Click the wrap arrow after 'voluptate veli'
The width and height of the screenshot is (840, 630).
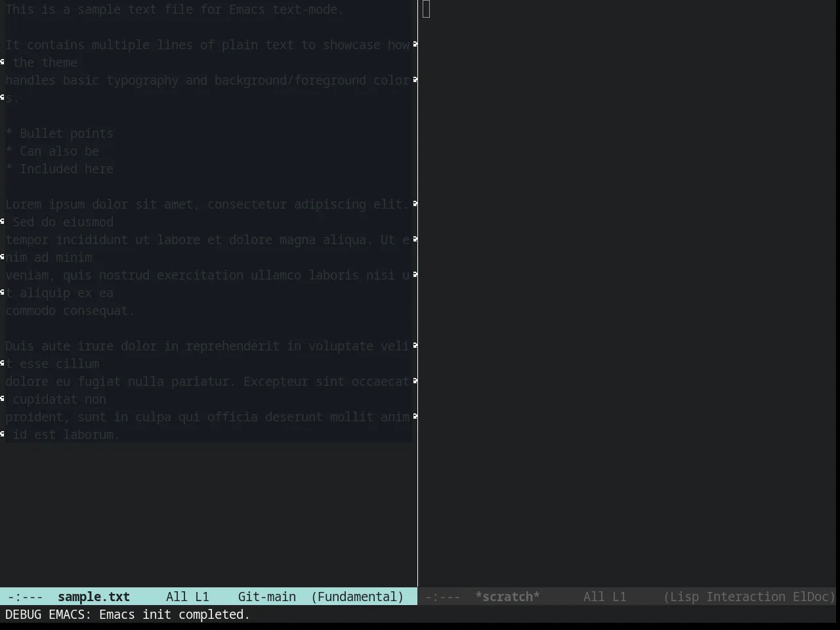[x=415, y=345]
